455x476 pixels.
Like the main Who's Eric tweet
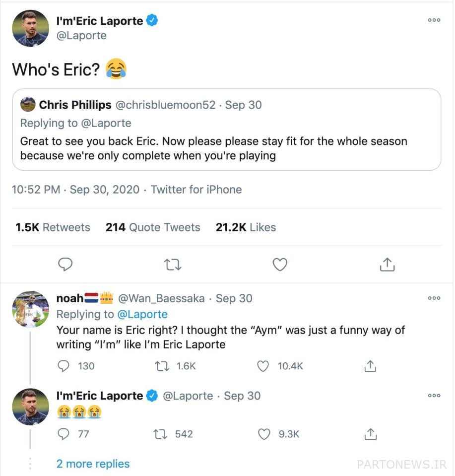(280, 265)
